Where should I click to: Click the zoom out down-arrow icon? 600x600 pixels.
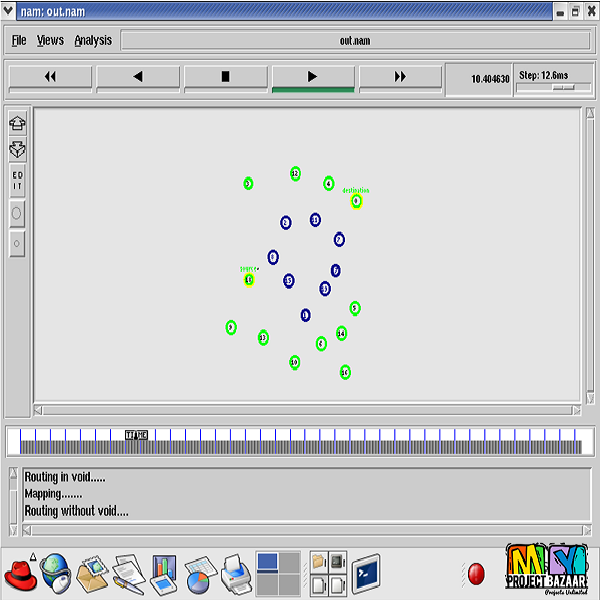(x=17, y=149)
